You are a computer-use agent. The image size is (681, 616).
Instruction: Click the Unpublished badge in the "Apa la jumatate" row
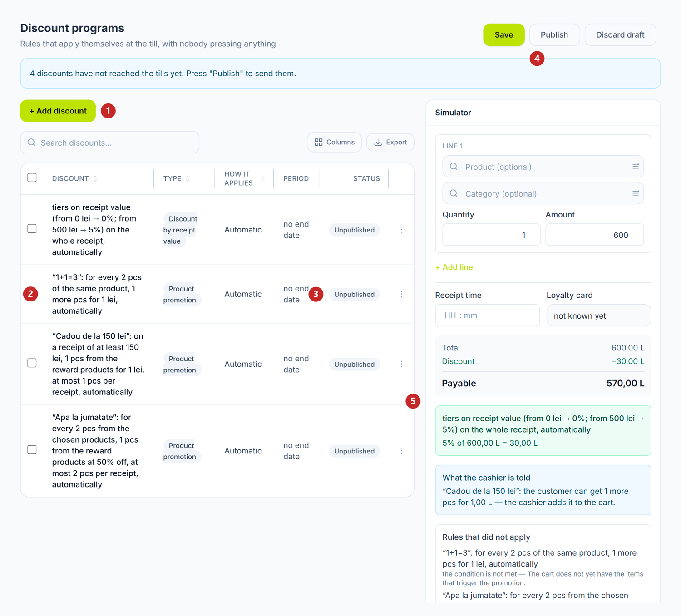point(355,451)
